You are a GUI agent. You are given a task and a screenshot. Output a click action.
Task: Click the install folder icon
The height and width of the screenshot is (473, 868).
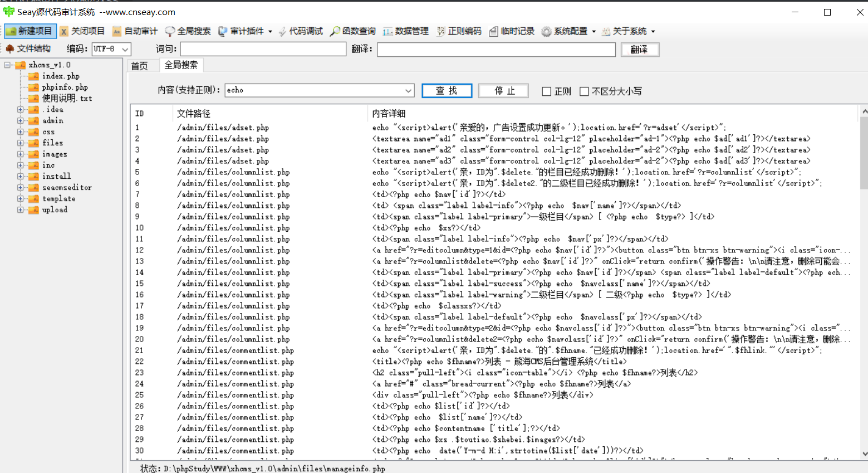coord(34,176)
